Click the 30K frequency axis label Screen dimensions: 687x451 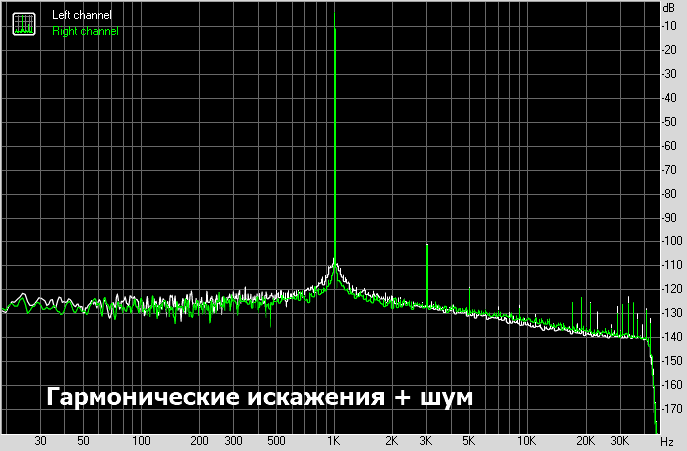point(619,440)
